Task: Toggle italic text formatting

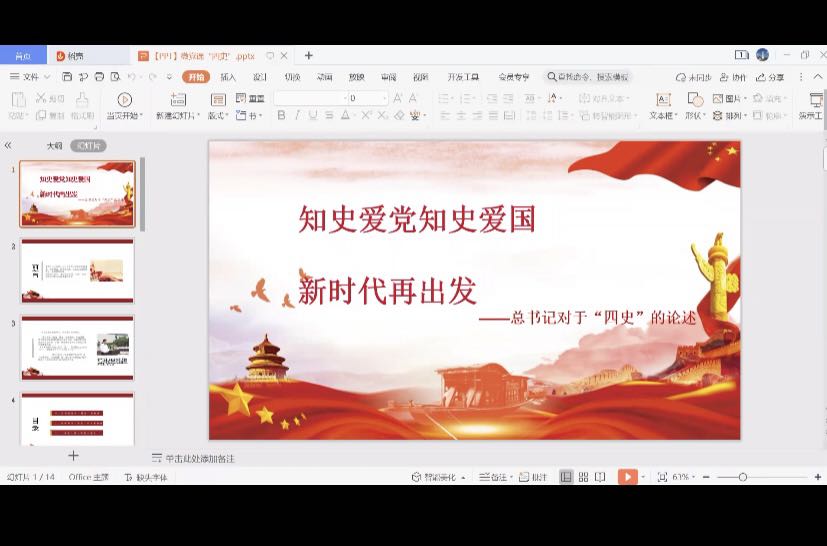Action: (x=298, y=116)
